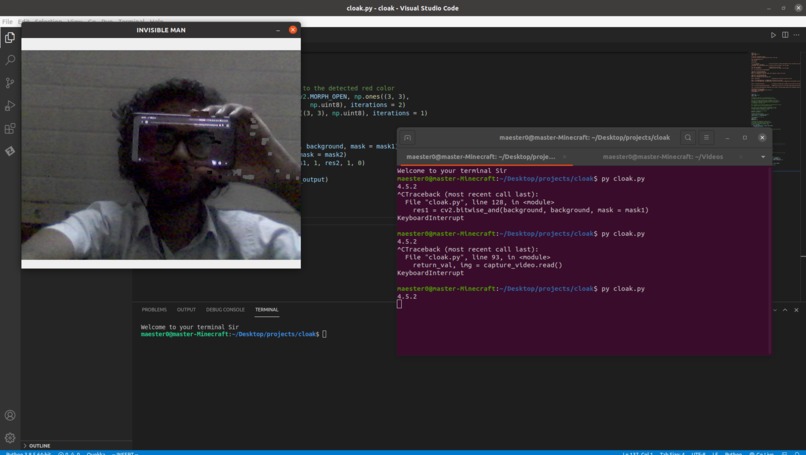Close the VS Code bottom panel
This screenshot has height=455, width=806.
796,310
